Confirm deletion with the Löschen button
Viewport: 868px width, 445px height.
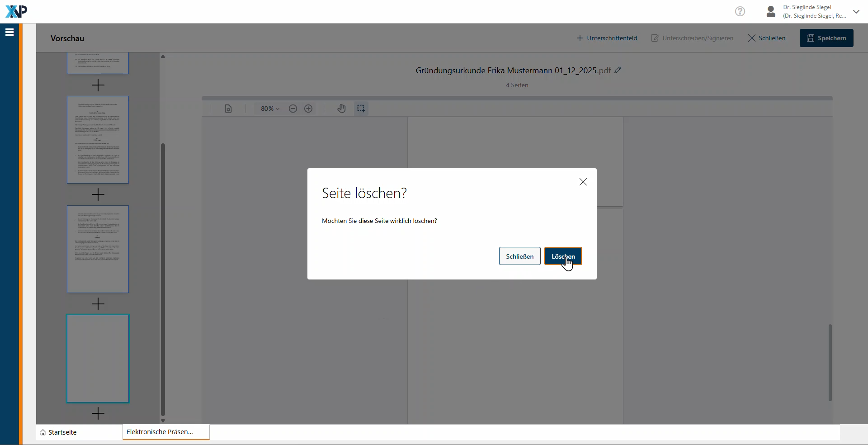point(563,256)
